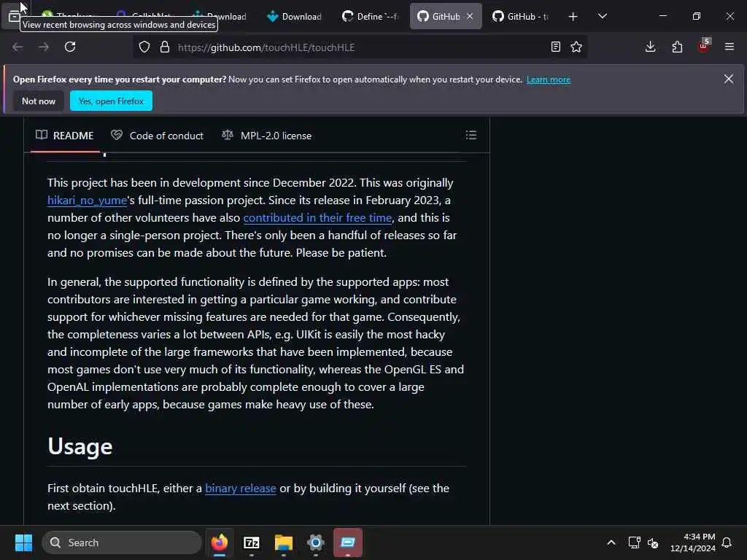Viewport: 747px width, 560px height.
Task: Bookmark this page with the star icon
Action: 576,47
